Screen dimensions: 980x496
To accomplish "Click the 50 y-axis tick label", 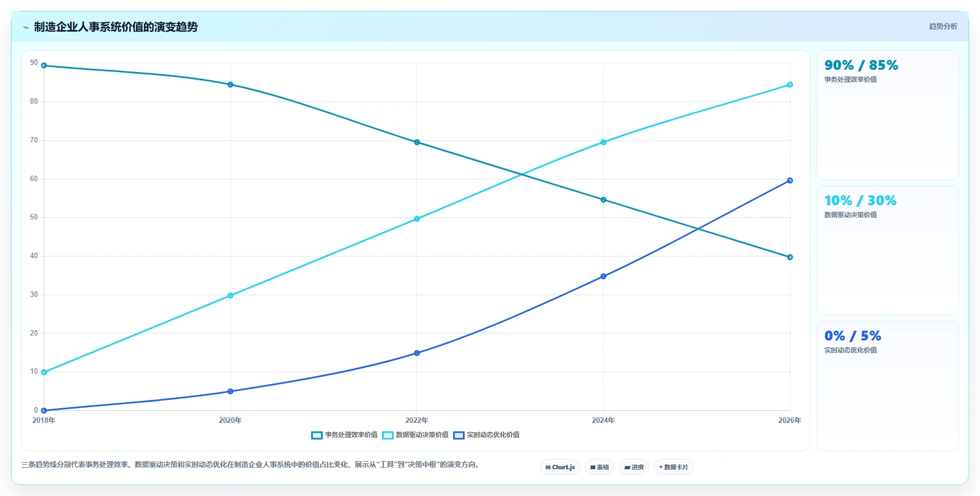I will point(34,217).
